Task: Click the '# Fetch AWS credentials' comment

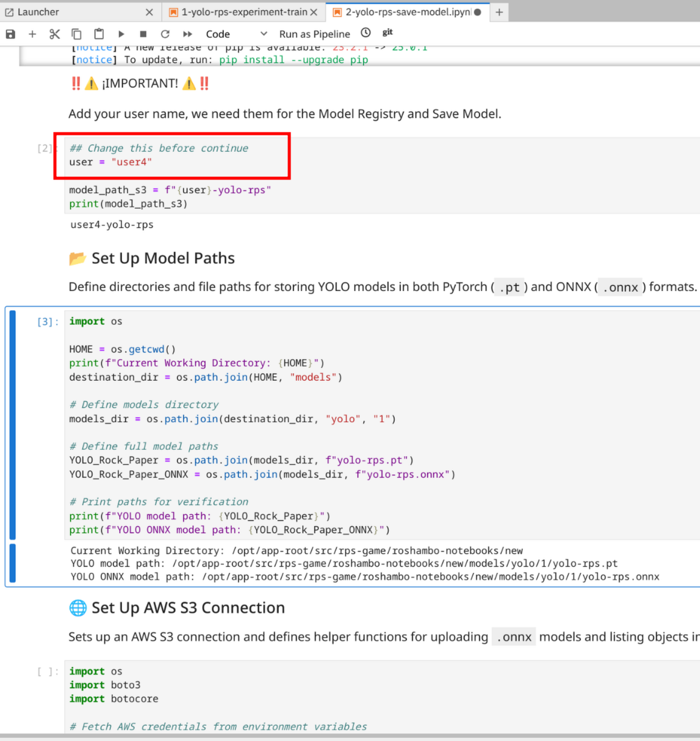Action: pyautogui.click(x=218, y=726)
